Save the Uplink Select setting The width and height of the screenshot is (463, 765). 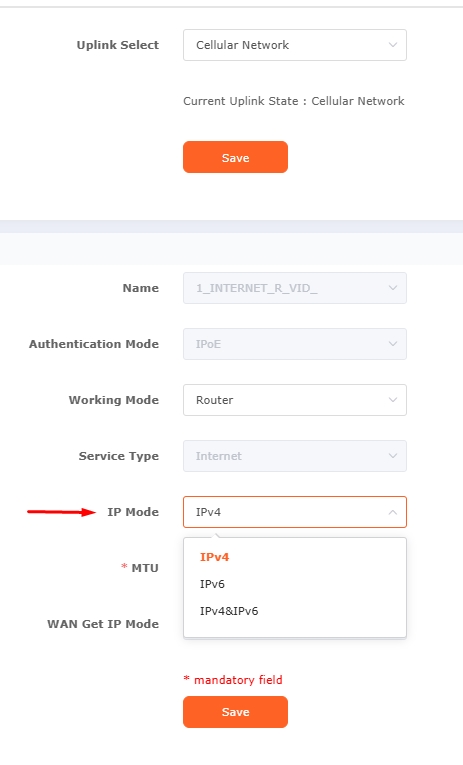click(235, 157)
